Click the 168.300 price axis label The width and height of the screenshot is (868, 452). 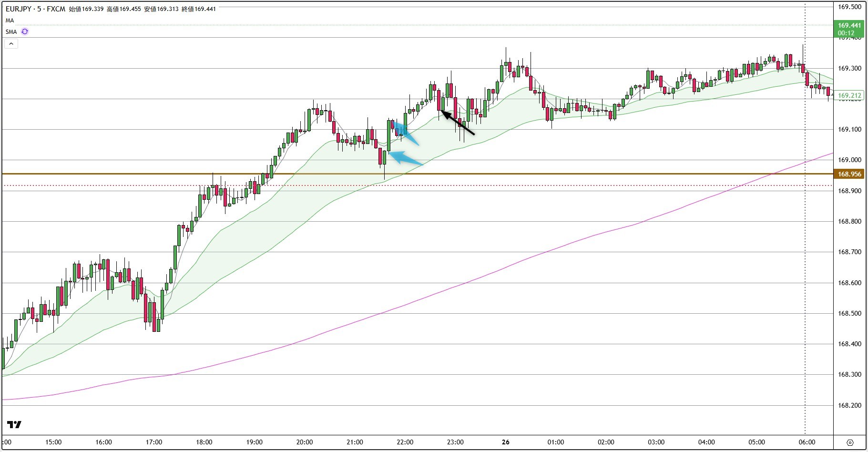(849, 374)
